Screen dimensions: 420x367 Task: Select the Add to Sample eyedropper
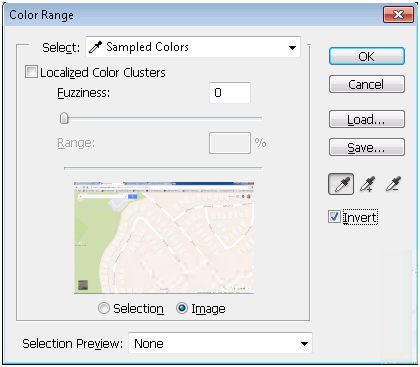pyautogui.click(x=367, y=184)
